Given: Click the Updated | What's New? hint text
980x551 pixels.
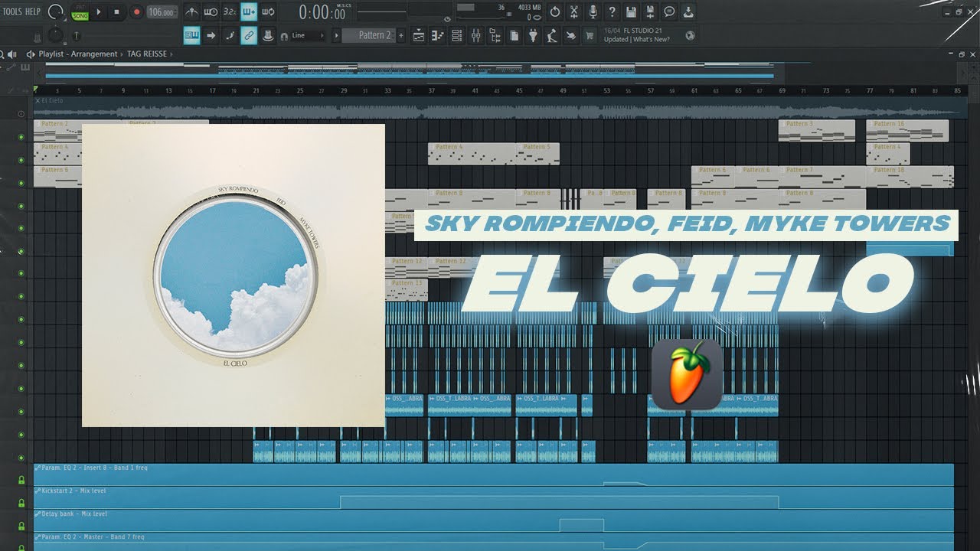Looking at the screenshot, I should 637,40.
